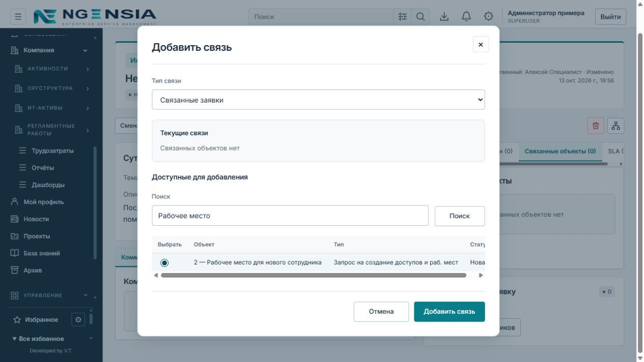Open База знаний section
Screen dimensions: 644x362
click(x=42, y=253)
